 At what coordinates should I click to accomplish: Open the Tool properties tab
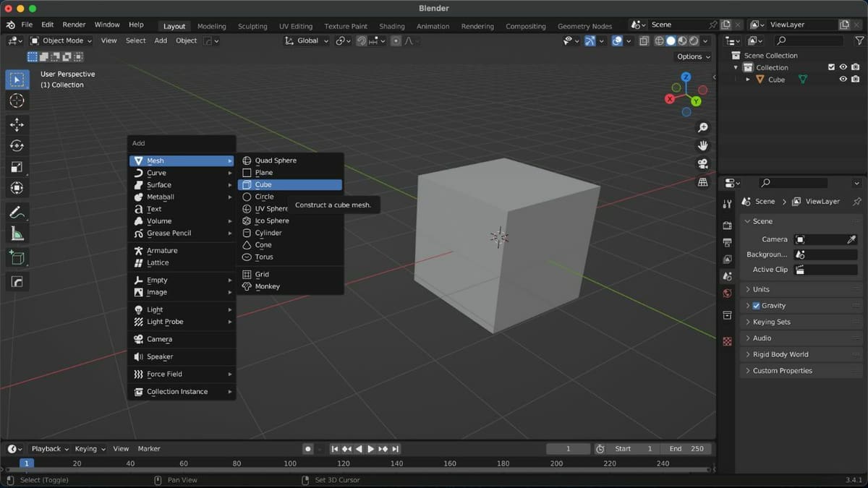coord(727,205)
